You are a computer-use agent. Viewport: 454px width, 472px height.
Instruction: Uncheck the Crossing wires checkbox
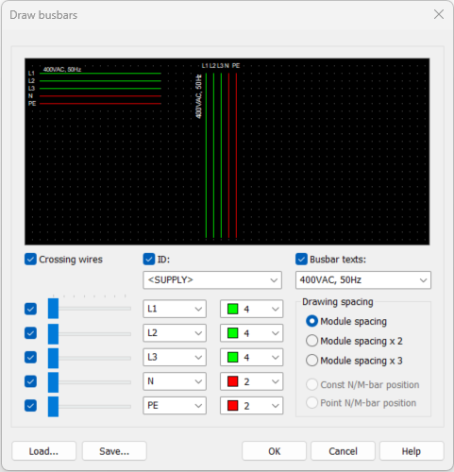coord(30,259)
